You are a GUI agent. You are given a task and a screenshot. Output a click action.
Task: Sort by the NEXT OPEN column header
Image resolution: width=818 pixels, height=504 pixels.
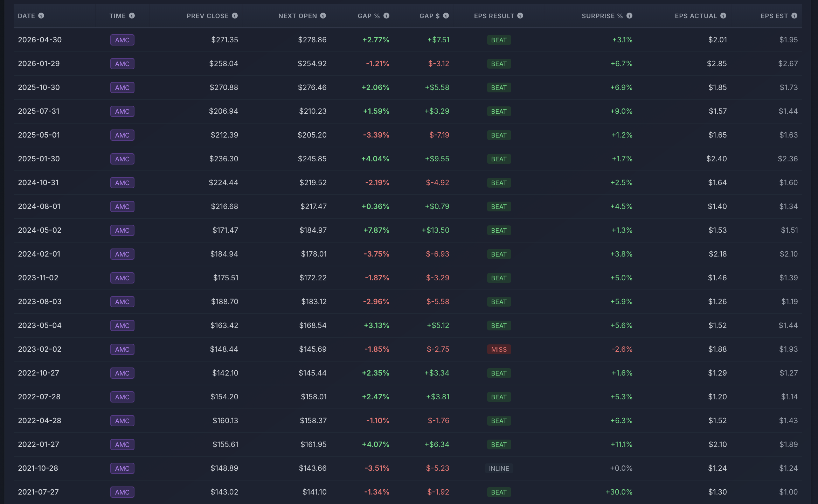[298, 16]
